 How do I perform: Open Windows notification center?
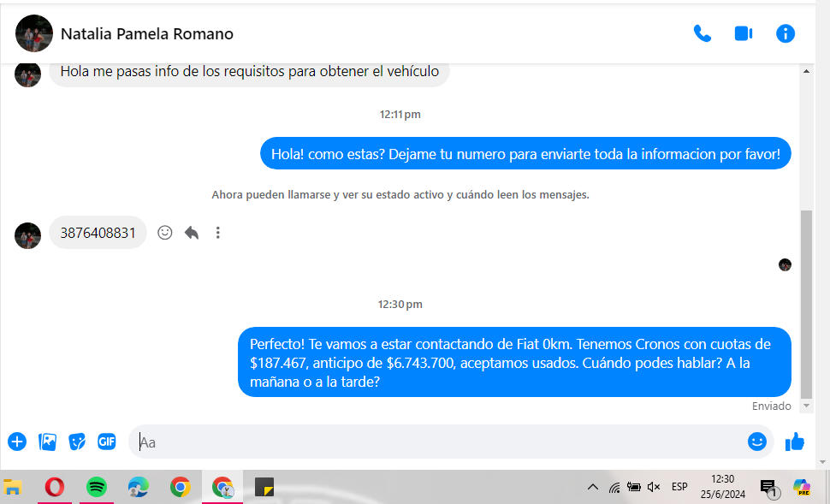(768, 488)
